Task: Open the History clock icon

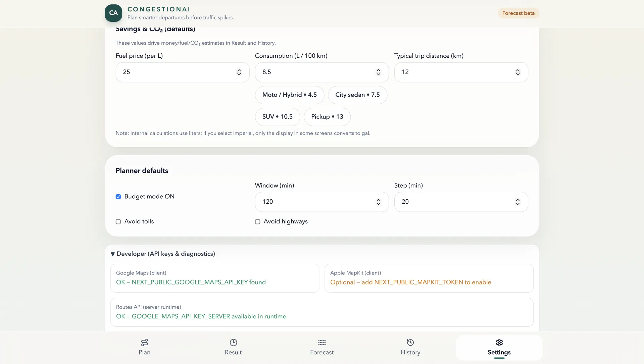Action: click(410, 342)
